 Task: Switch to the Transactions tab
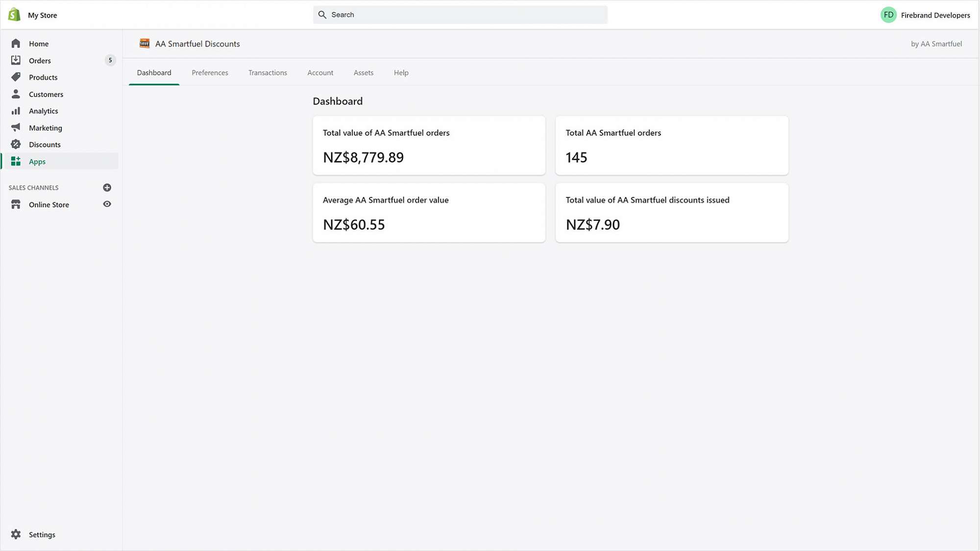(x=268, y=72)
